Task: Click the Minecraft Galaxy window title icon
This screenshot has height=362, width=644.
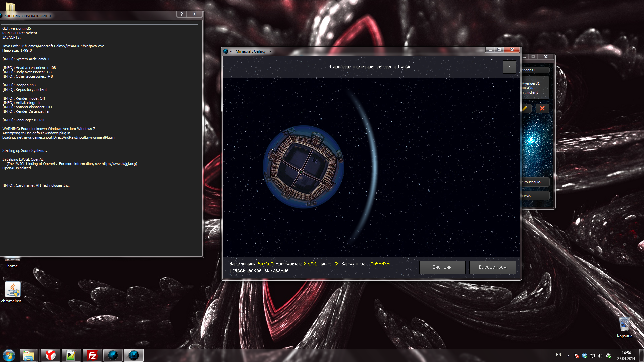Action: [226, 51]
